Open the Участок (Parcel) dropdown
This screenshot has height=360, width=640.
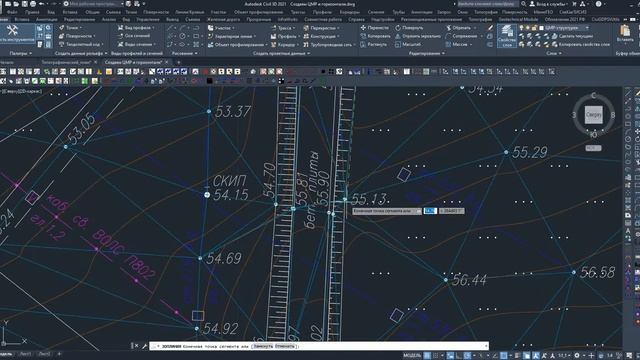(220, 28)
